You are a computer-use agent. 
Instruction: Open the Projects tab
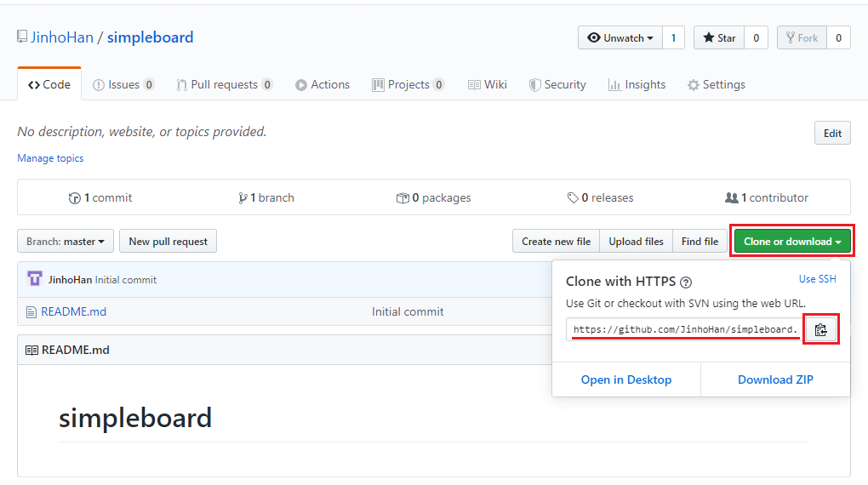408,85
